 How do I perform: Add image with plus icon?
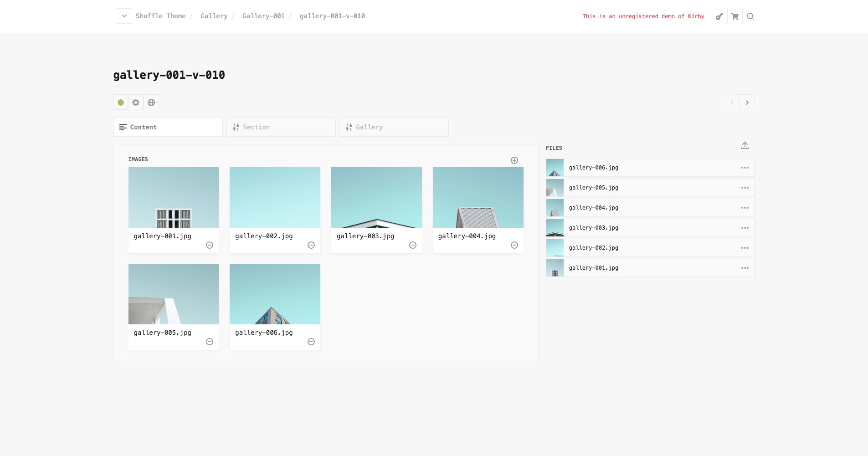click(x=514, y=160)
